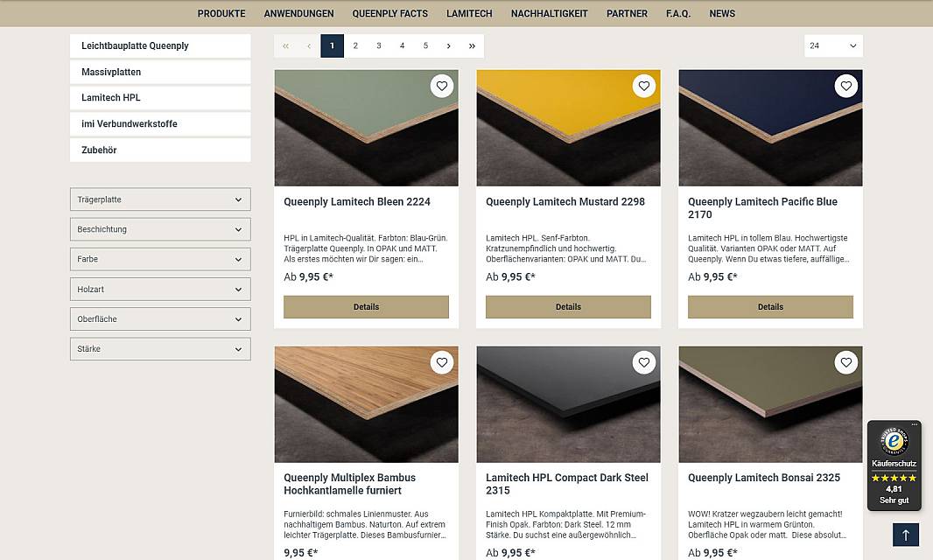Jump to the last page arrow
This screenshot has height=560, width=933.
[x=472, y=45]
